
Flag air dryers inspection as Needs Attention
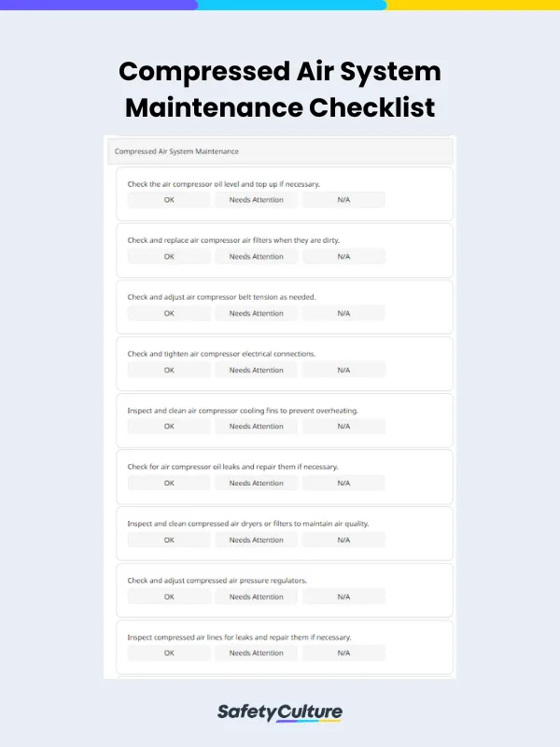point(256,540)
